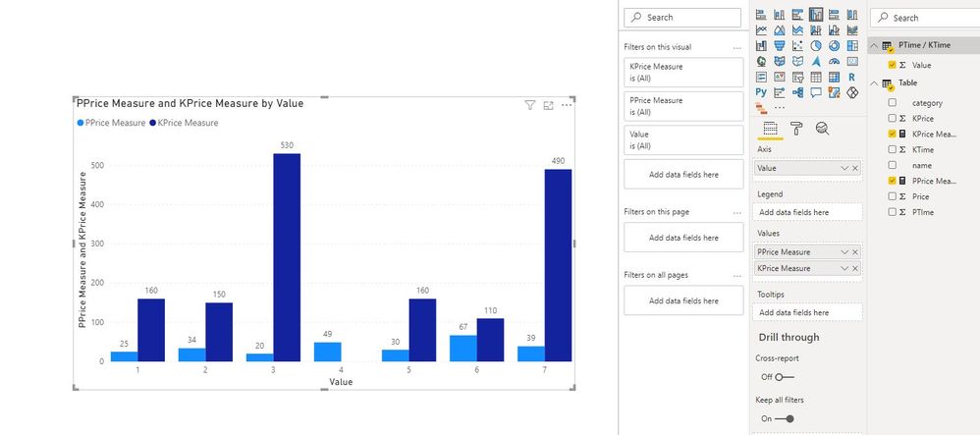This screenshot has width=980, height=435.
Task: Select the 100% stacked bar chart visual
Action: pyautogui.click(x=834, y=15)
